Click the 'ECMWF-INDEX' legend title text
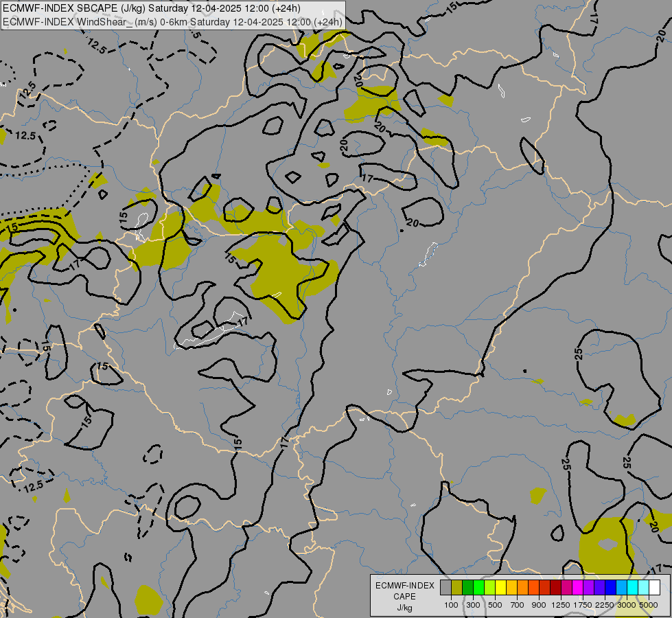672x618 pixels. tap(405, 586)
